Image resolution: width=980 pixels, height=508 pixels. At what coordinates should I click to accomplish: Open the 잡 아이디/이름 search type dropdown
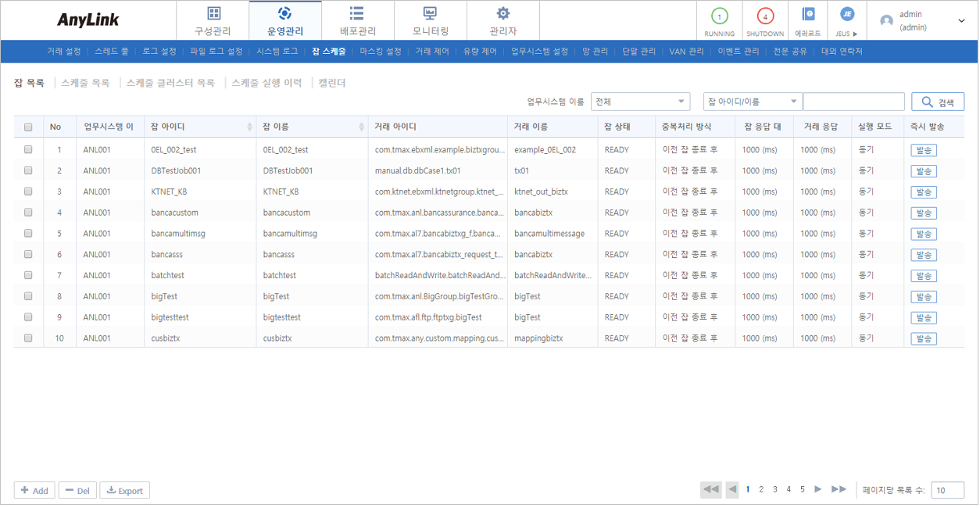point(752,102)
